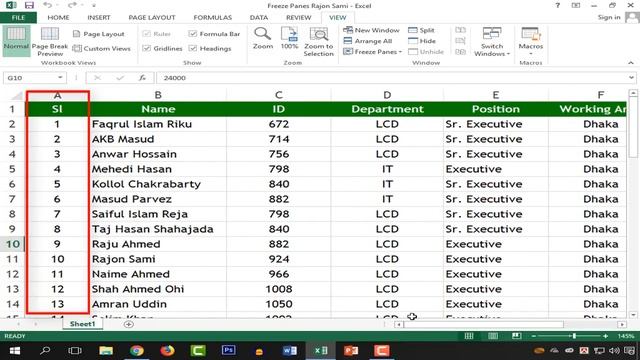This screenshot has height=360, width=640.
Task: Collapse the ribbon with the caret
Action: click(x=631, y=62)
